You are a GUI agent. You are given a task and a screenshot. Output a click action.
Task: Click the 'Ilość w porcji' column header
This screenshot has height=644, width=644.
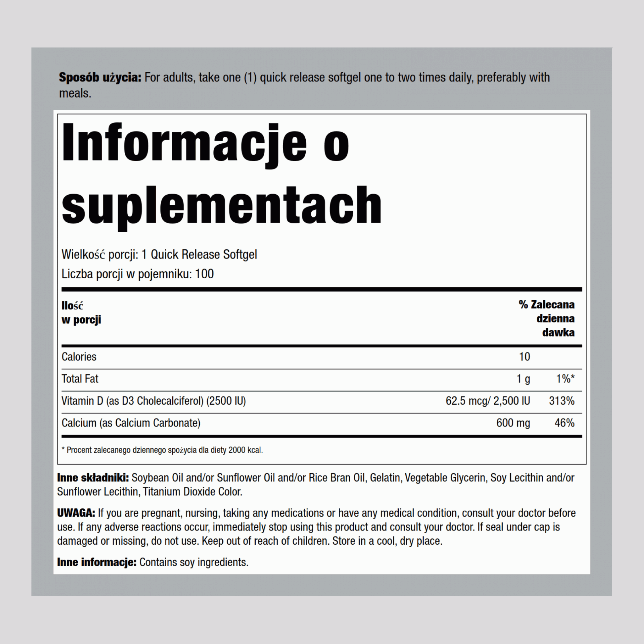(81, 313)
